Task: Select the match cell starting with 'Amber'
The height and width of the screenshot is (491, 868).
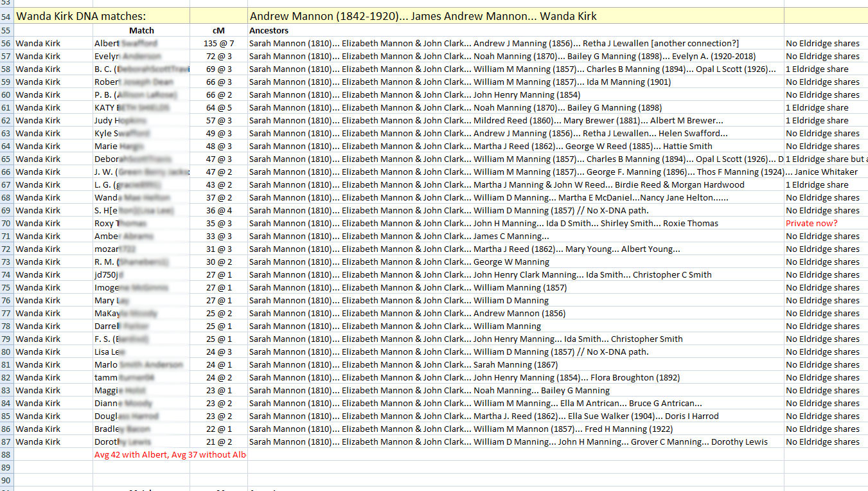Action: [x=141, y=236]
